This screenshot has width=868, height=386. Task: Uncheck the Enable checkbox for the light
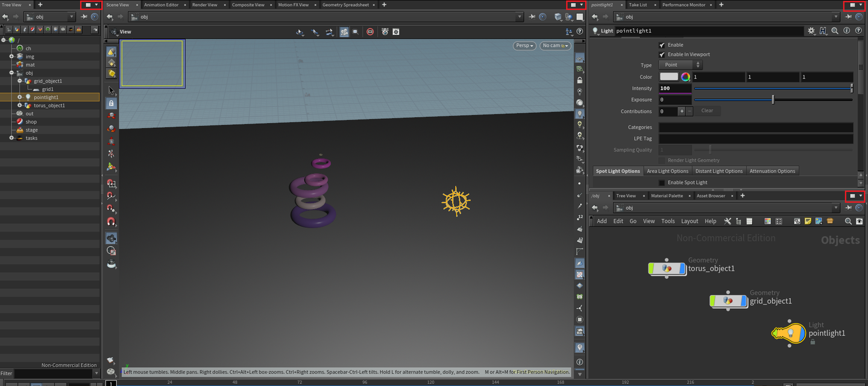click(x=662, y=45)
